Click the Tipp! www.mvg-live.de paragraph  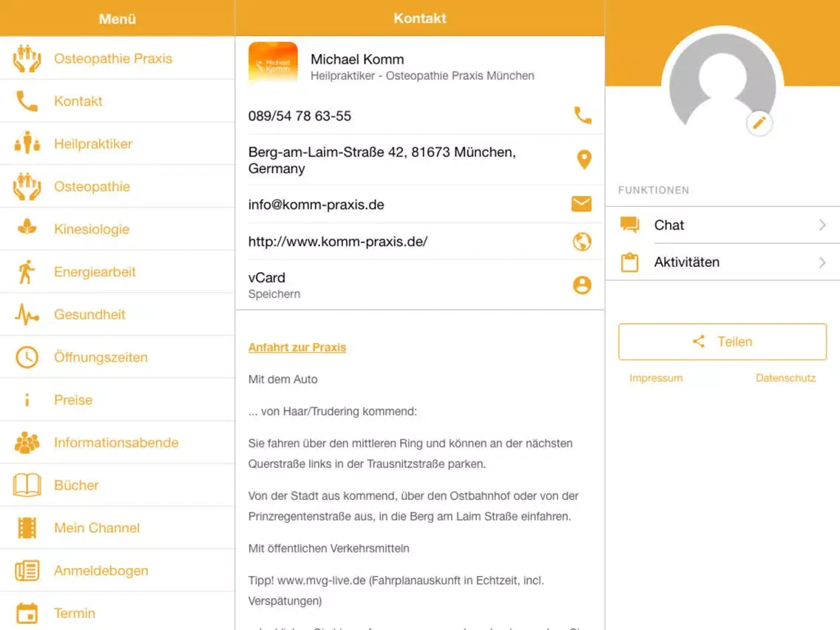coord(396,590)
